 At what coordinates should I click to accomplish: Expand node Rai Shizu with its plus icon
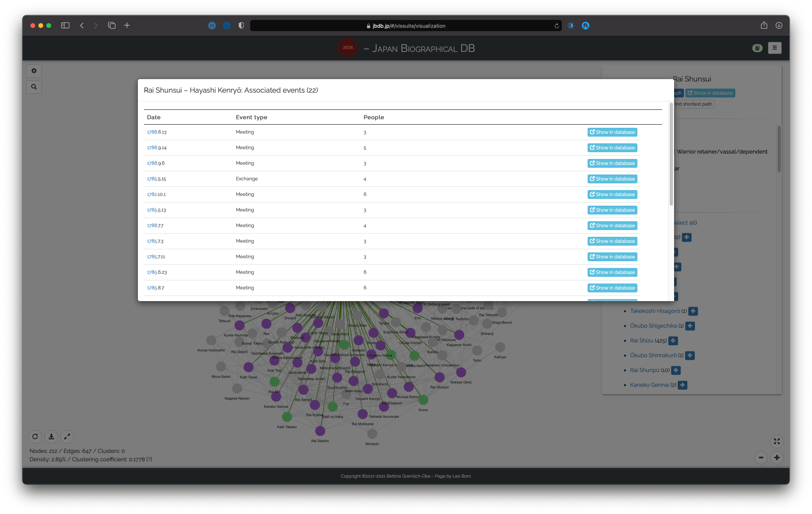point(673,341)
